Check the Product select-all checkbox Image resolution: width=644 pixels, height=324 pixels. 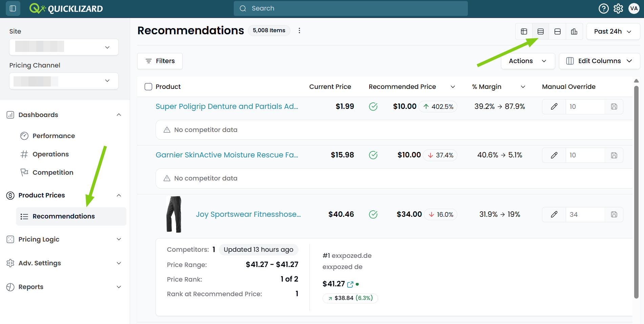click(x=148, y=87)
